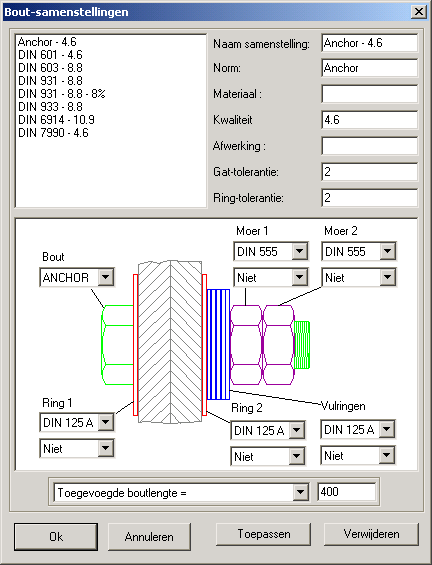Viewport: 432px width, 565px height.
Task: Click the Gat-tolerantie input field
Action: click(x=369, y=172)
